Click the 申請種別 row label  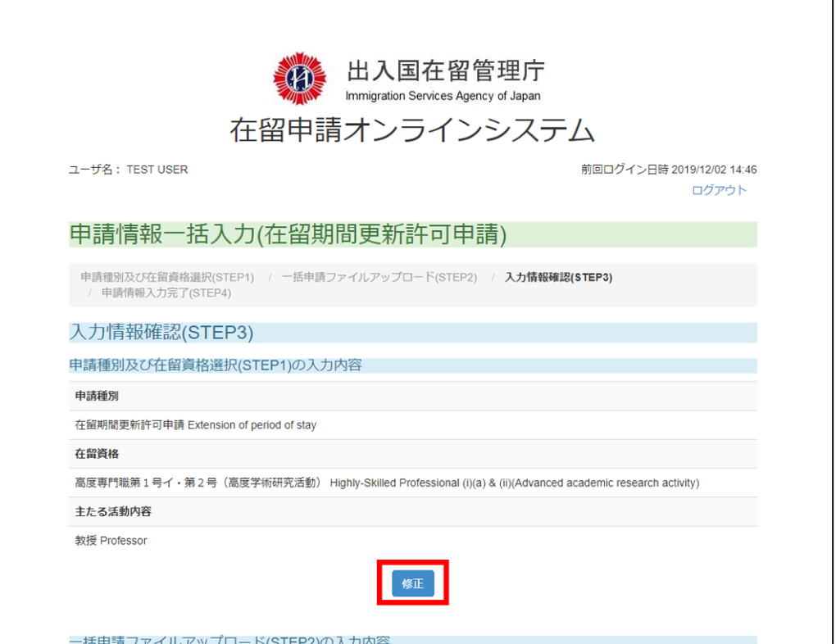tap(97, 396)
